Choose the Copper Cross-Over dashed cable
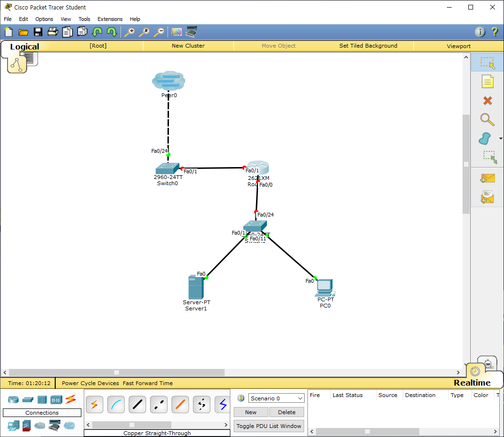Screen dimensions: 504x437 pyautogui.click(x=159, y=404)
